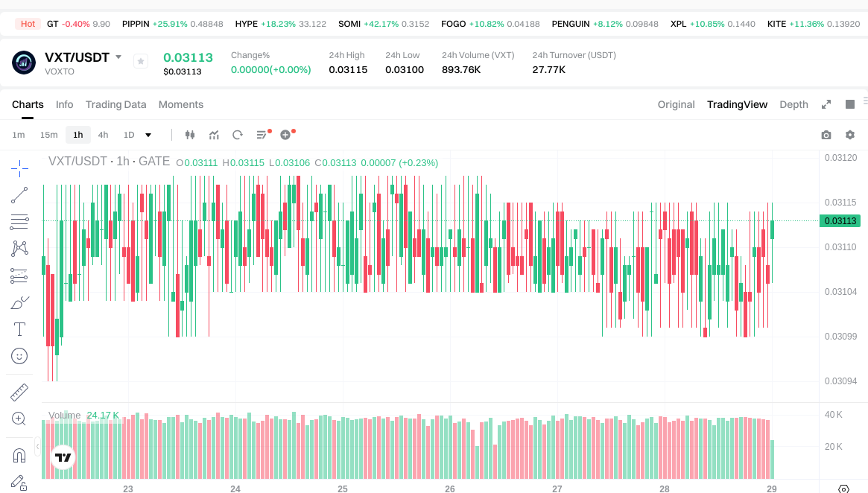This screenshot has height=493, width=868.
Task: Select the crosshair cursor tool
Action: [x=19, y=168]
